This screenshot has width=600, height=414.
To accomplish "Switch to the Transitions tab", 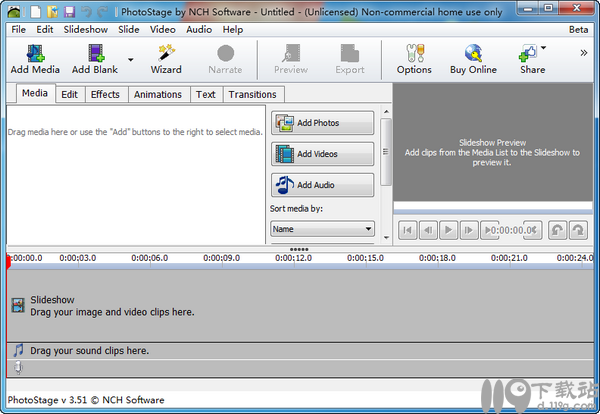I will 253,95.
